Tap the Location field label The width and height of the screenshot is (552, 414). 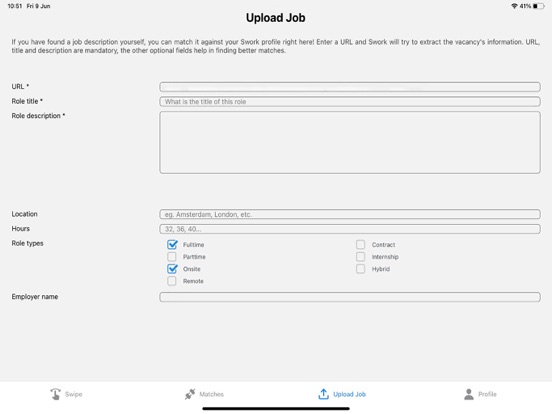tap(24, 214)
